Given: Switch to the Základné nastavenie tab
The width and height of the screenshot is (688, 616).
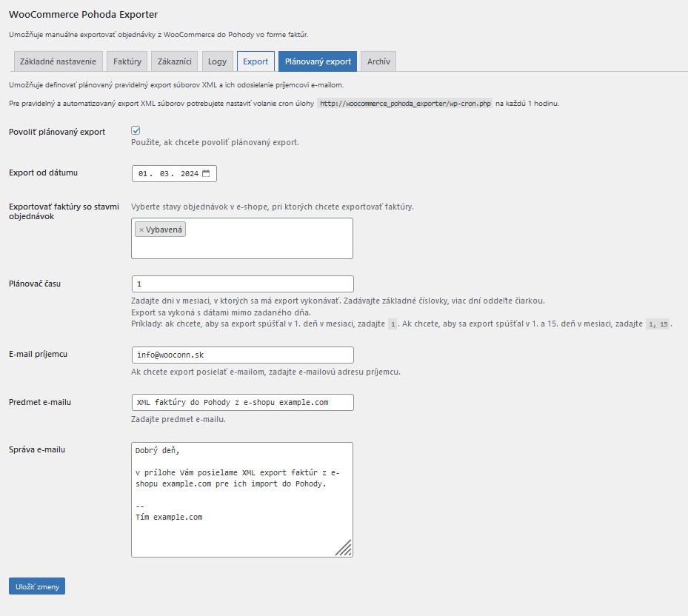Looking at the screenshot, I should pyautogui.click(x=58, y=61).
